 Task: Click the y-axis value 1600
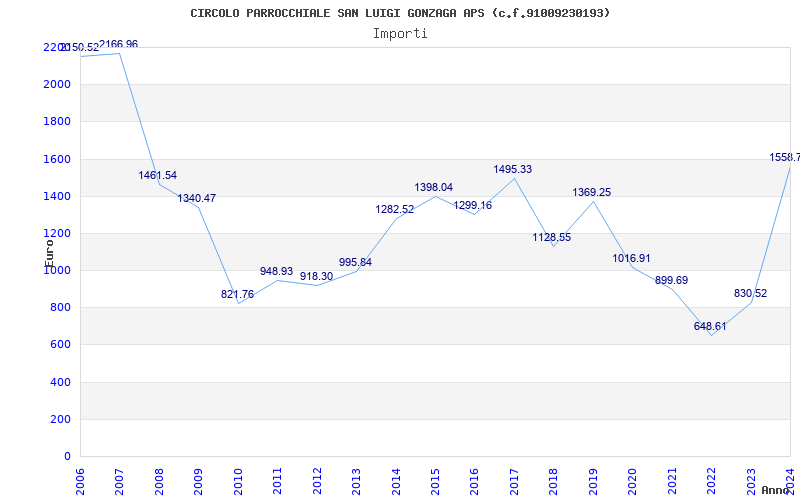point(57,159)
